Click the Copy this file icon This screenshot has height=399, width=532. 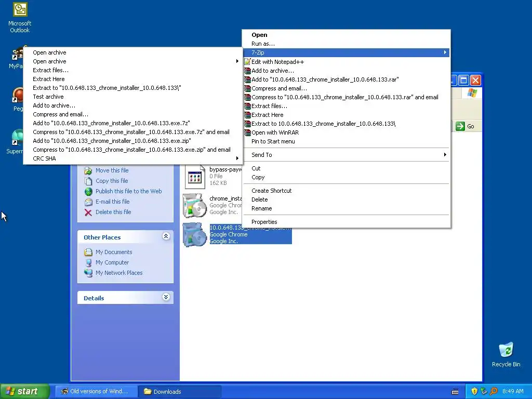(88, 181)
